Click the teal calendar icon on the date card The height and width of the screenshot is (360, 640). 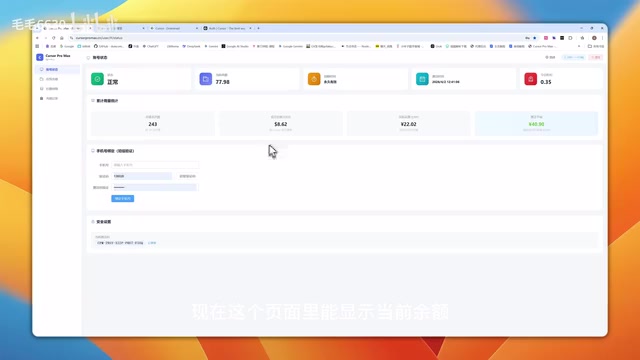[x=422, y=79]
